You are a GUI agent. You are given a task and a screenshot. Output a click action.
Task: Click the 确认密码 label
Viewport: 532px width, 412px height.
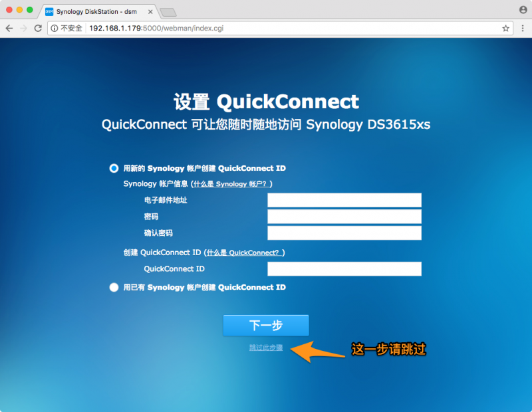coord(158,233)
